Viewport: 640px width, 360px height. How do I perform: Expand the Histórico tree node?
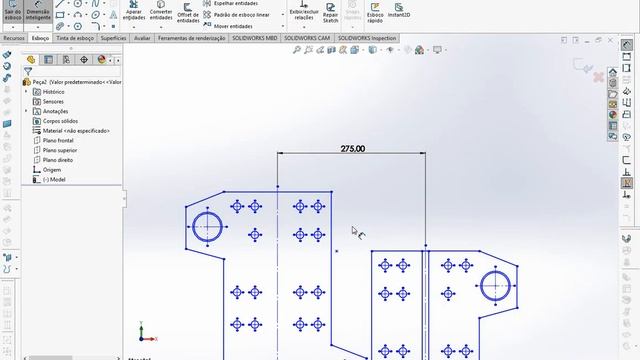[27, 92]
